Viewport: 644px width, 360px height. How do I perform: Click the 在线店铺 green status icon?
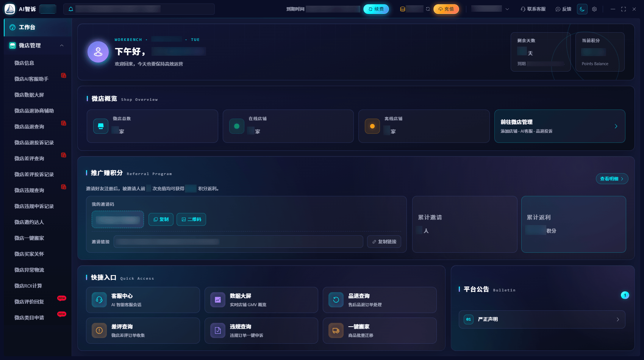click(237, 126)
